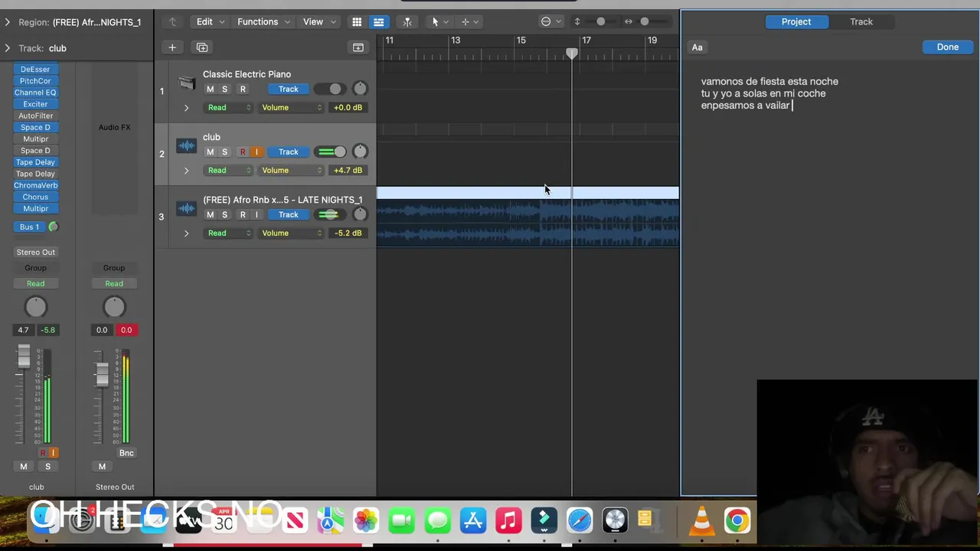Solo the LATE NIGHTS_1 track
980x551 pixels.
click(x=224, y=214)
